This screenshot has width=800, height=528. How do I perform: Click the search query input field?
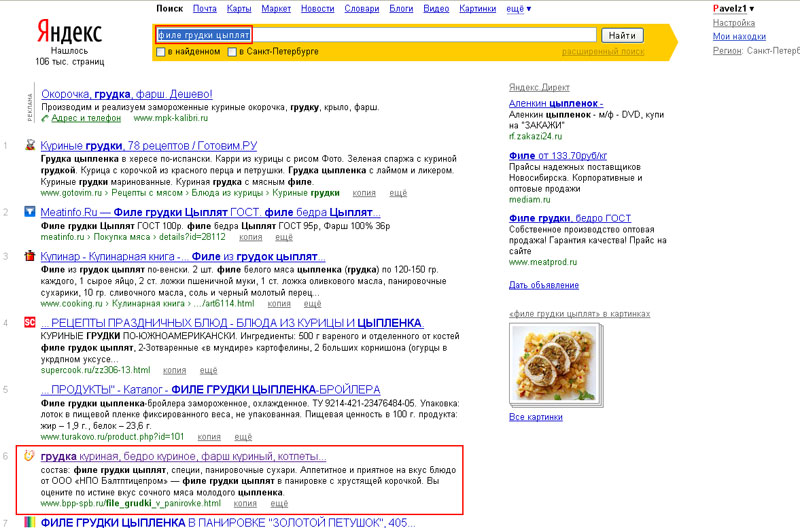pos(376,35)
